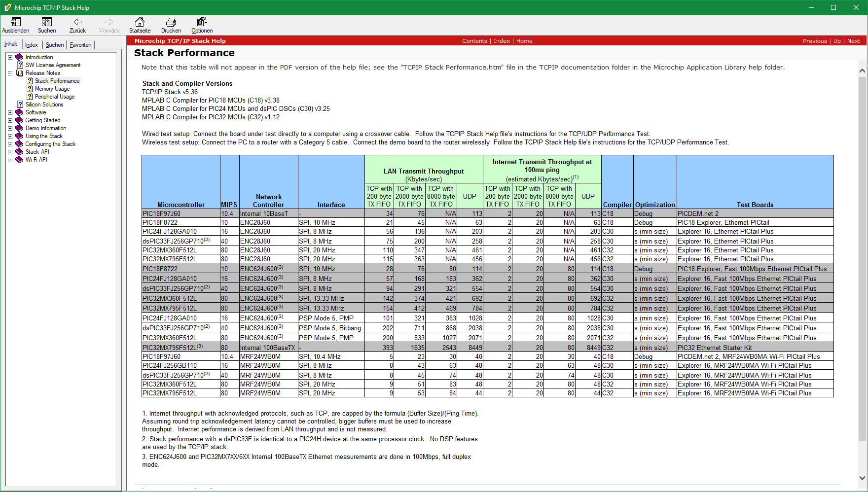The width and height of the screenshot is (868, 492).
Task: Expand the Wi-Fi API tree node
Action: (x=10, y=160)
